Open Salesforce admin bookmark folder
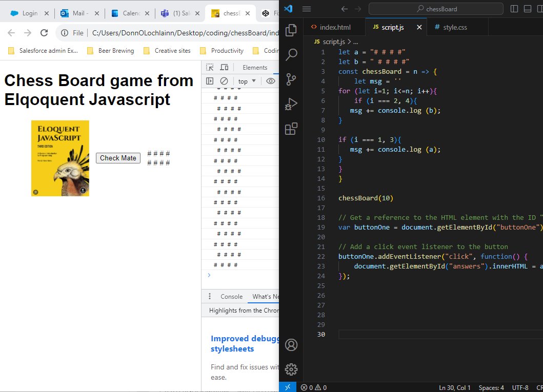Screen dimensions: 543x392 click(x=43, y=51)
